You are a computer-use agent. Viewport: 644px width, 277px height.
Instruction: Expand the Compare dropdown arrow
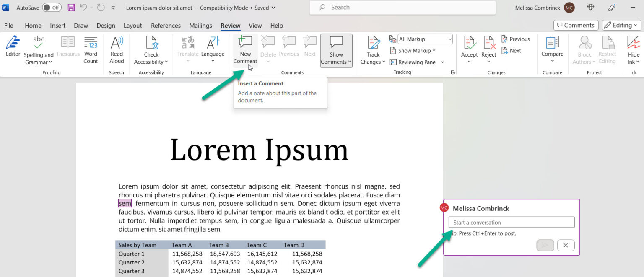[x=552, y=62]
